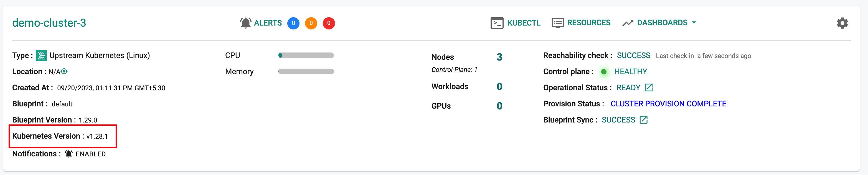Click the resources list icon
This screenshot has width=868, height=175.
[x=558, y=23]
